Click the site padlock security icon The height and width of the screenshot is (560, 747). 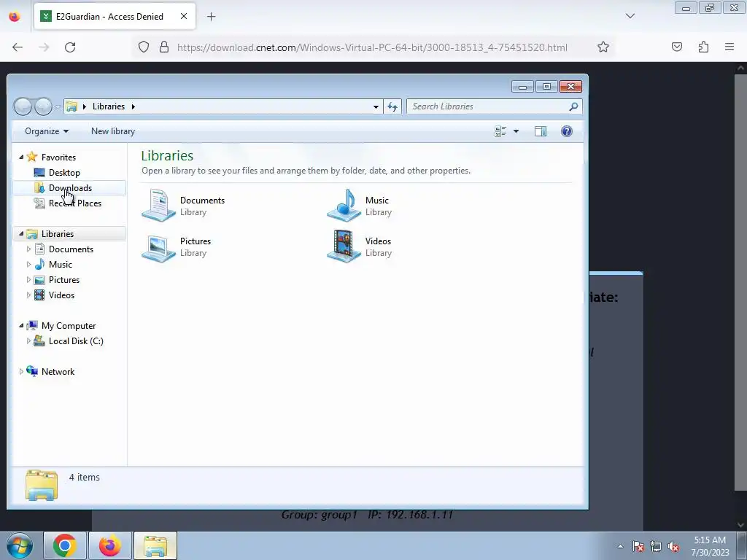point(164,47)
